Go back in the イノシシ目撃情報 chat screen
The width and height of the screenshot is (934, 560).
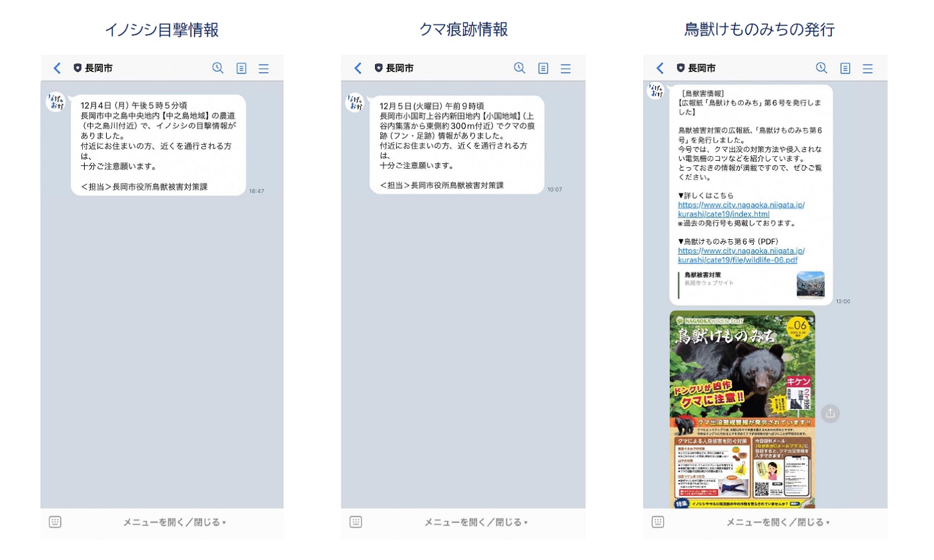57,68
